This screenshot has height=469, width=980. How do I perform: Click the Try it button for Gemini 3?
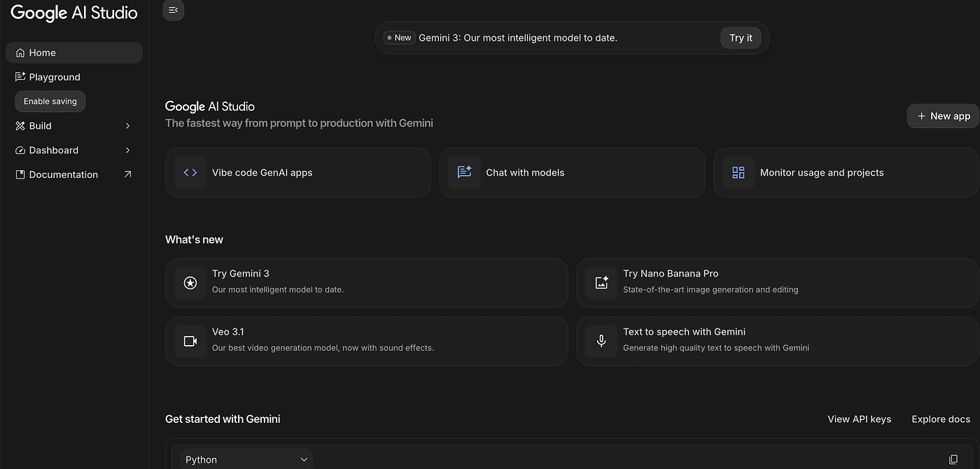click(741, 38)
